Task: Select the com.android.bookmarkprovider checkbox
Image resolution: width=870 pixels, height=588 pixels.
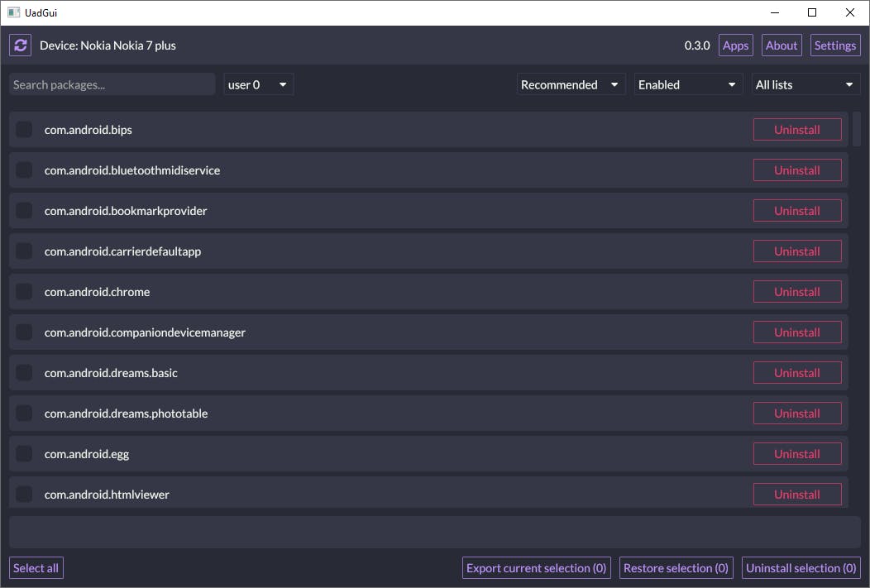Action: point(24,211)
